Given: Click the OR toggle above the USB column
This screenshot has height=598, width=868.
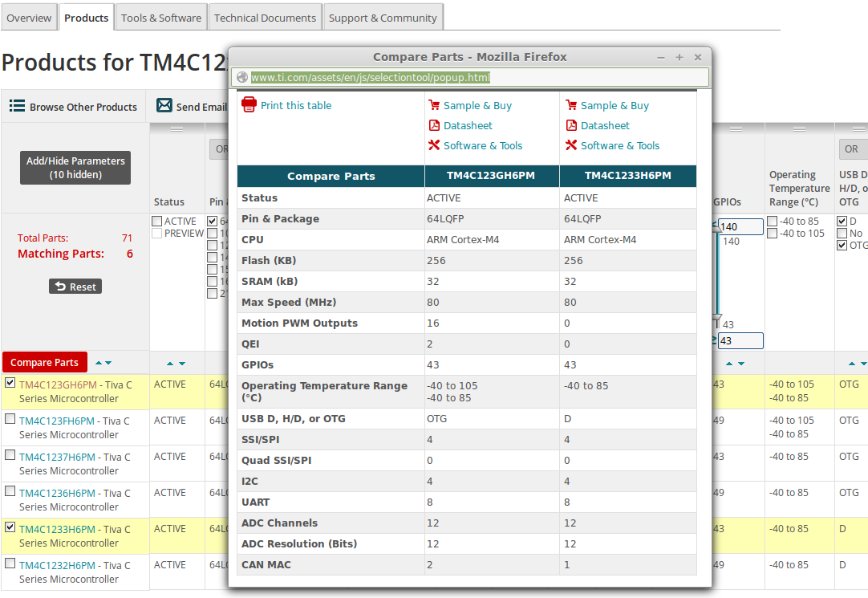Looking at the screenshot, I should pyautogui.click(x=851, y=149).
